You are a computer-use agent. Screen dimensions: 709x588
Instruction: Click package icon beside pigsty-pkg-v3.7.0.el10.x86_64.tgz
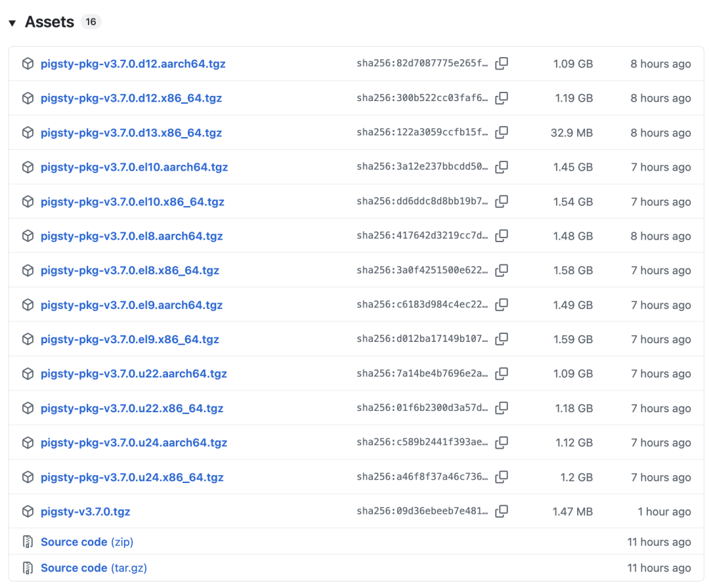coord(28,201)
